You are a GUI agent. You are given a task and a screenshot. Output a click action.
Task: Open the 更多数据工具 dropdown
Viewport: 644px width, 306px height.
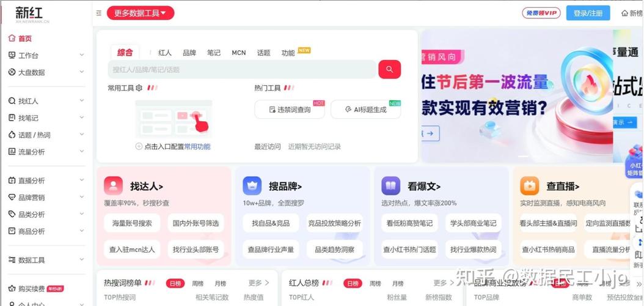coord(141,13)
